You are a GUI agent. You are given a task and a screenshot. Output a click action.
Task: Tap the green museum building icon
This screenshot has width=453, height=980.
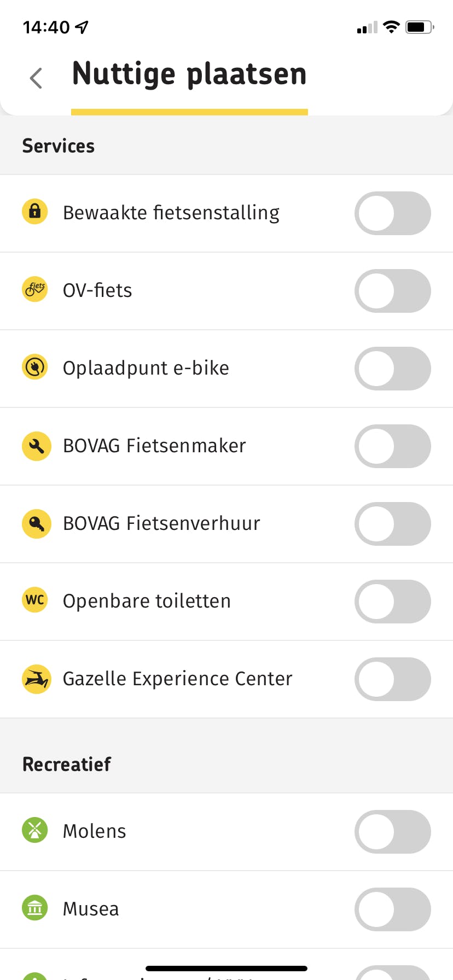coord(35,908)
